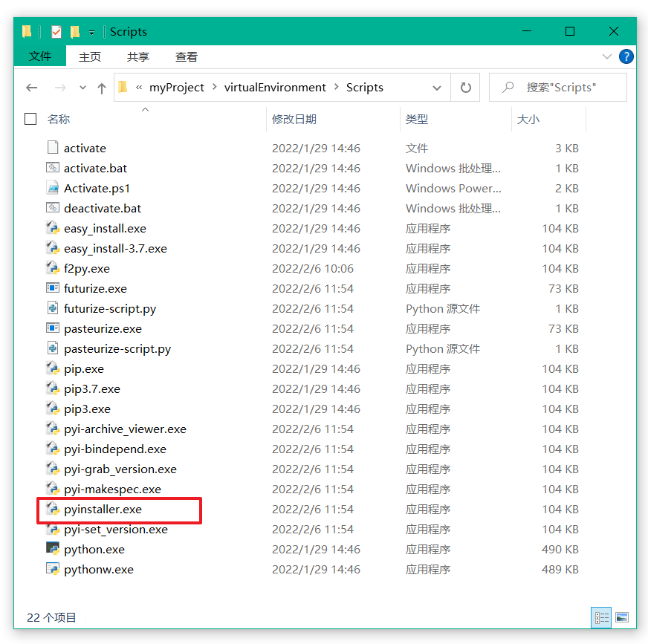Click the futurize-script.py Python file icon
The image size is (648, 644).
tap(53, 308)
